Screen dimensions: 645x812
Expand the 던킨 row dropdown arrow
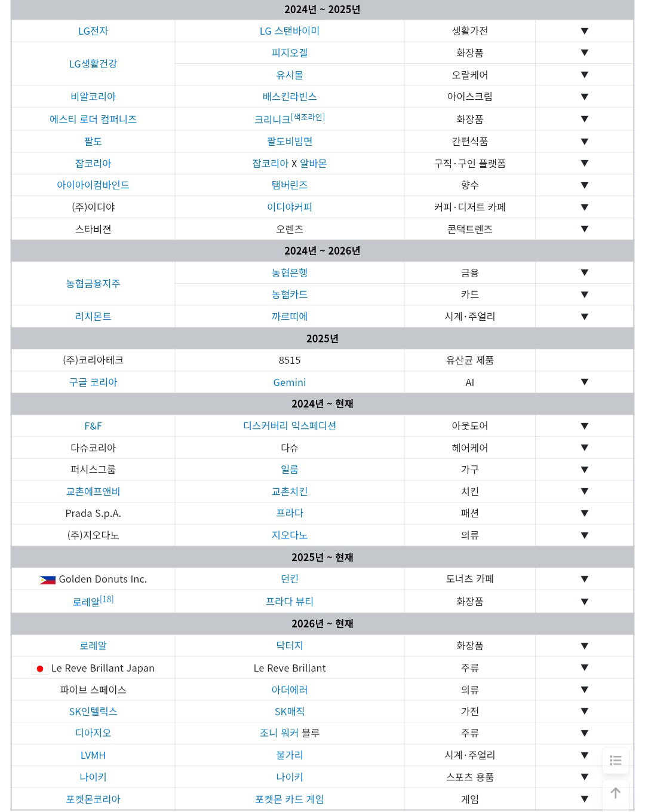click(585, 579)
